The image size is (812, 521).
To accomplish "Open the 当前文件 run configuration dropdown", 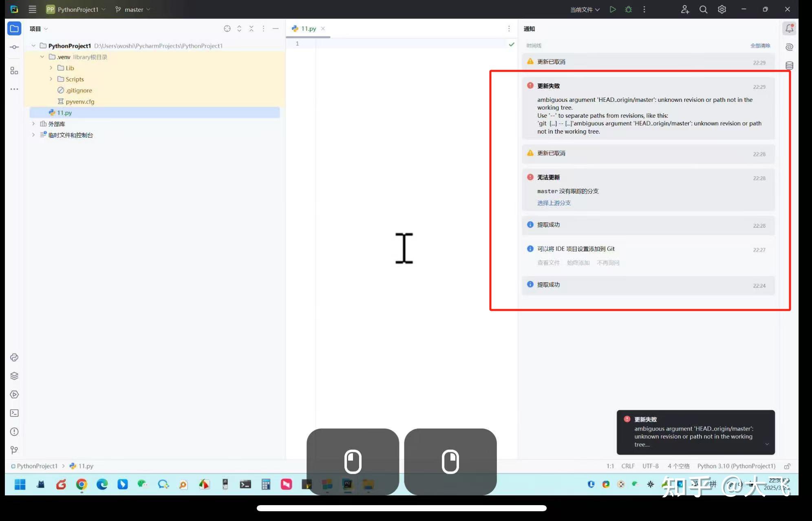I will pyautogui.click(x=585, y=9).
